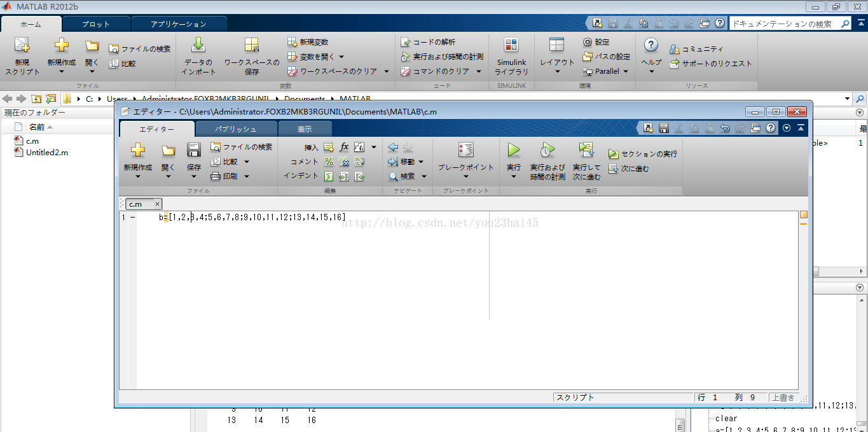Screen dimensions: 868x432
Task: Expand Clear Workspace (ワークスペースのクリア) dropdown
Action: click(x=386, y=71)
